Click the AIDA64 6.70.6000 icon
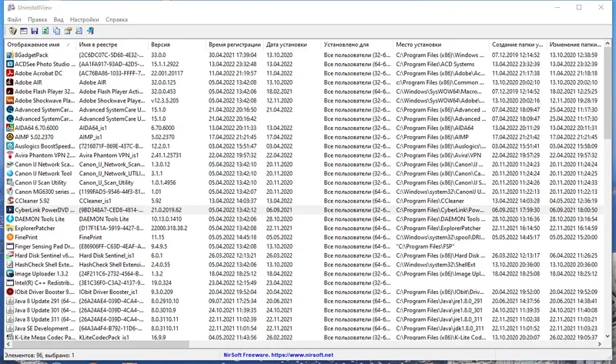Image resolution: width=616 pixels, height=364 pixels. point(10,128)
